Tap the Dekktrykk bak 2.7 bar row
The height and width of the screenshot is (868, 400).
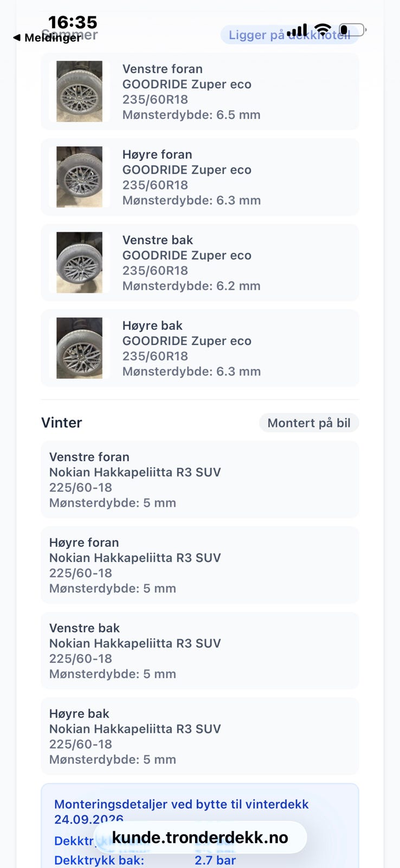coord(145,860)
